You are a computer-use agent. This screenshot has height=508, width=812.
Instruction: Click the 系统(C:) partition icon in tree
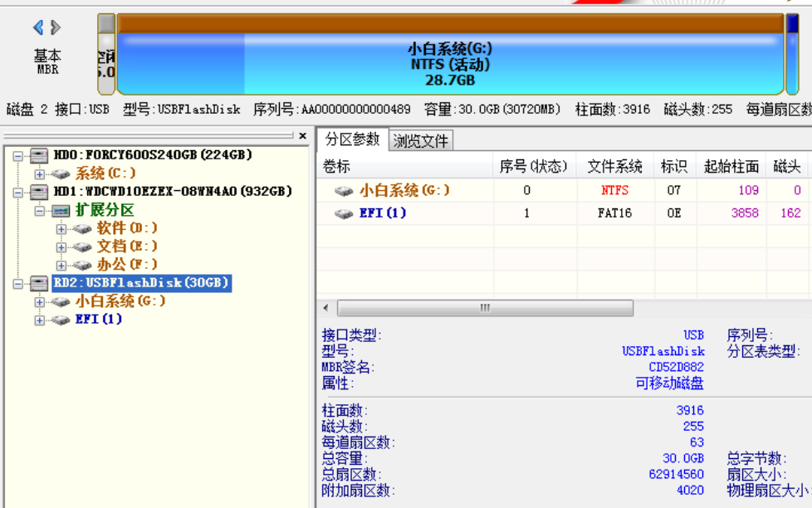point(61,174)
